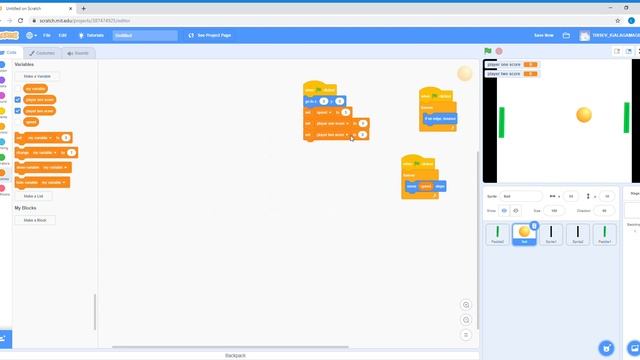Select the Looks blocks category circle
The width and height of the screenshot is (640, 360).
(x=2, y=80)
